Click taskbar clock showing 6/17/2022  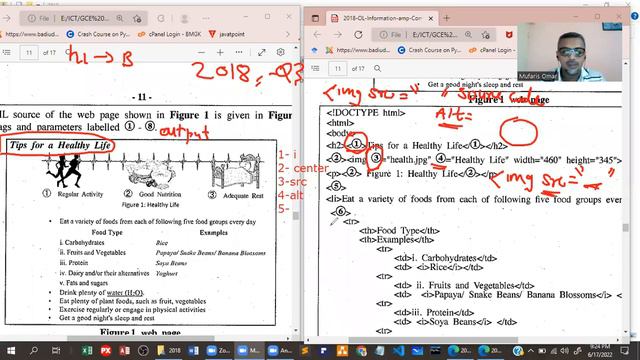(x=600, y=351)
